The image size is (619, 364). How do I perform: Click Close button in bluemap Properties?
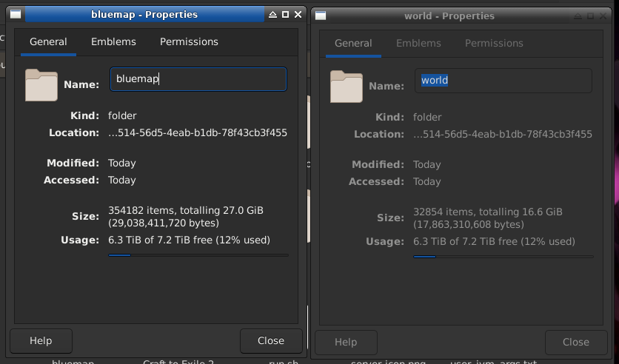click(x=271, y=341)
